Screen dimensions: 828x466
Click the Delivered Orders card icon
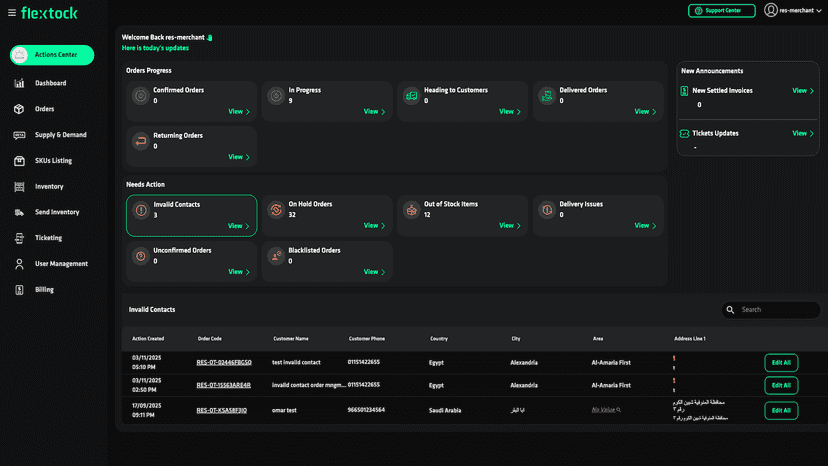[547, 96]
